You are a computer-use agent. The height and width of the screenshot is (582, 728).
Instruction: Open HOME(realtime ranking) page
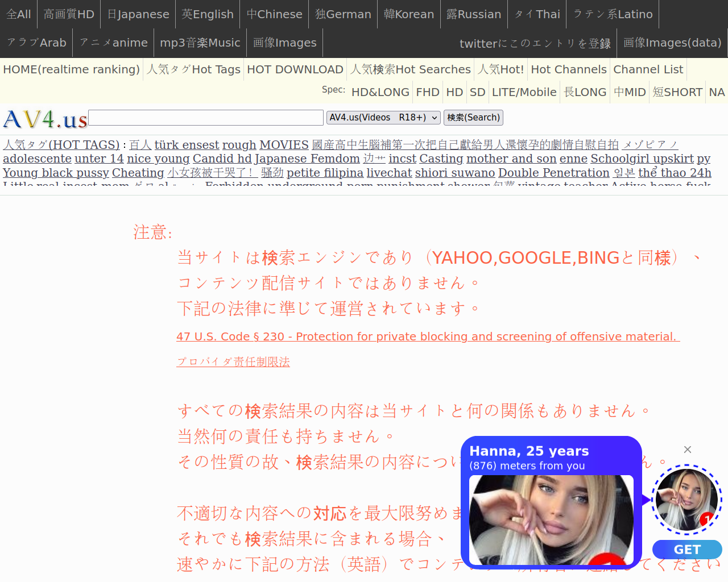71,69
